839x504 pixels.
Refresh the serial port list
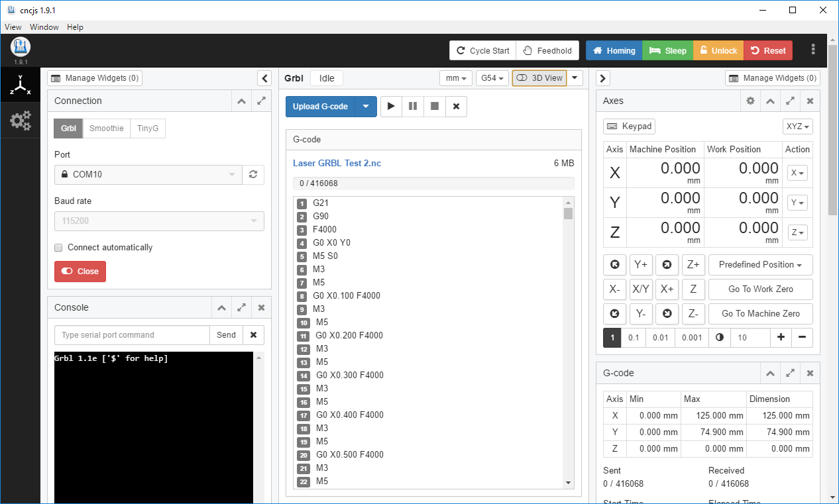click(x=252, y=175)
